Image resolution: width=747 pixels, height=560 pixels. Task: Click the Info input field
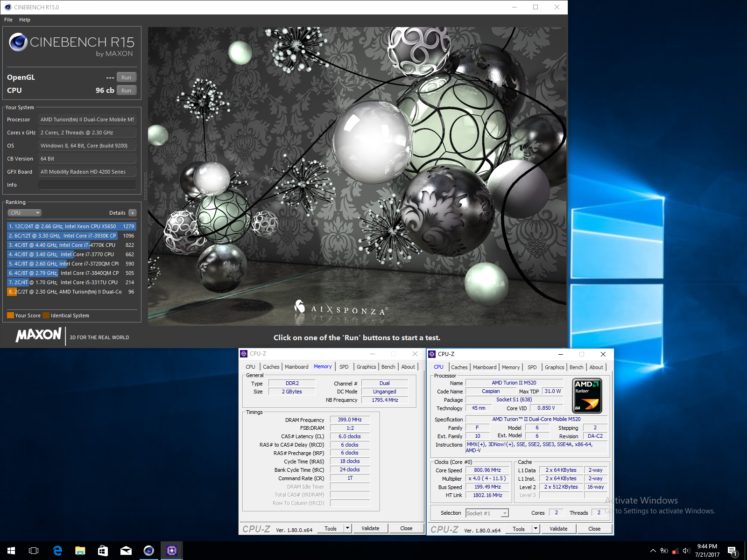point(87,185)
